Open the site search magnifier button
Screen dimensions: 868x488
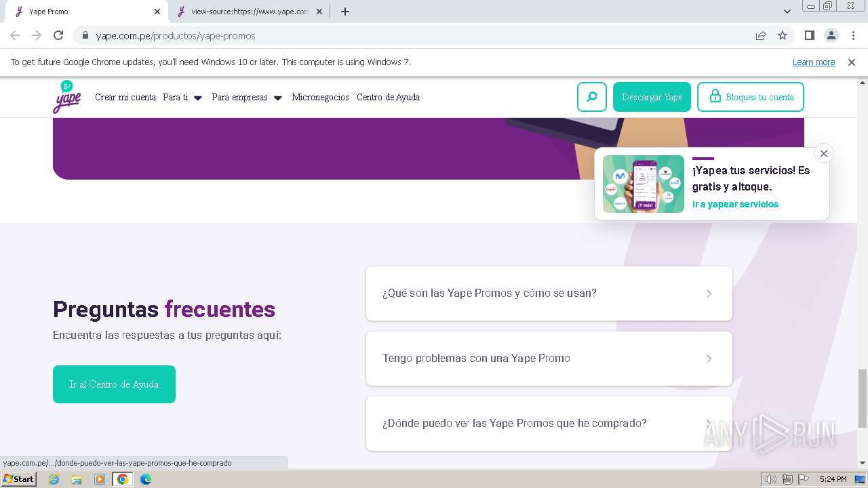(x=592, y=97)
